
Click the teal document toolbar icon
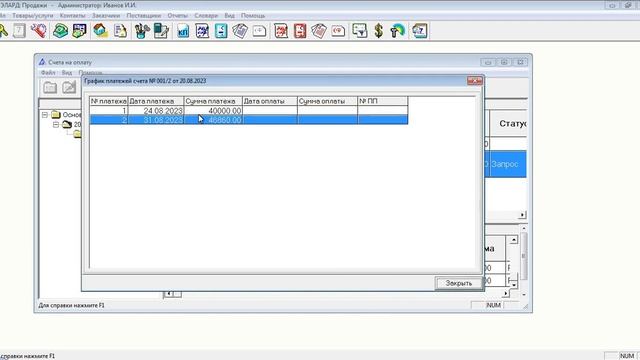[x=221, y=31]
